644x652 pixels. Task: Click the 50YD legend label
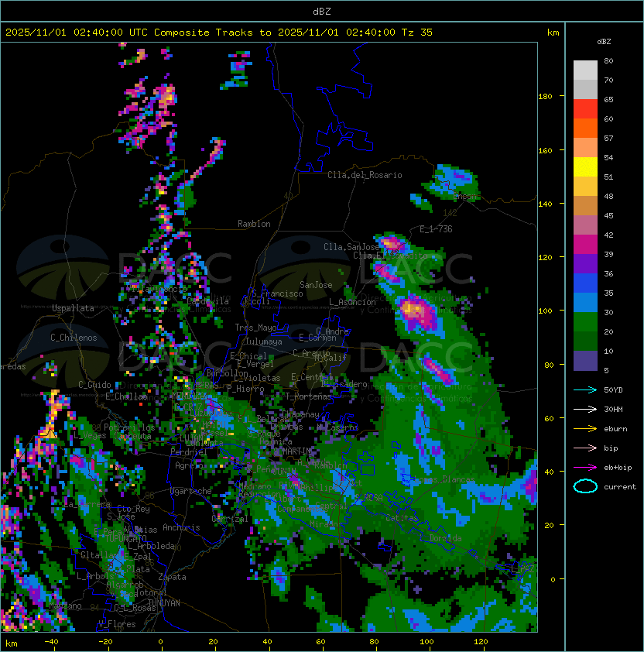pos(613,390)
